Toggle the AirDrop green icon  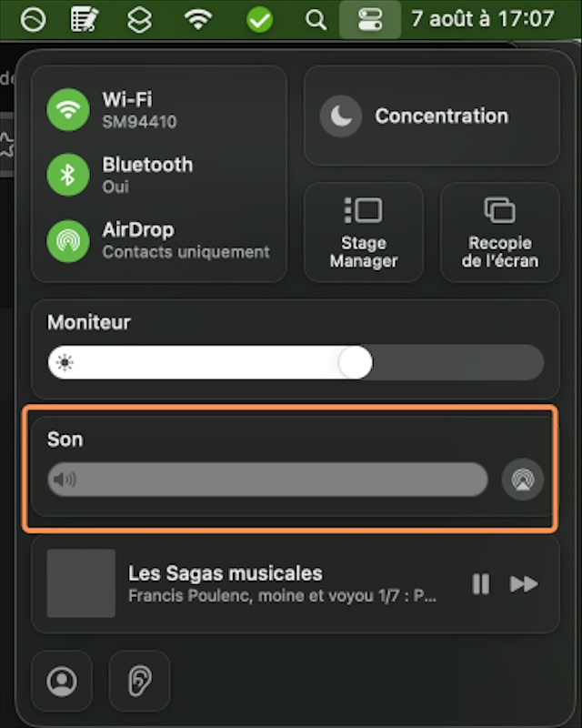[x=67, y=239]
